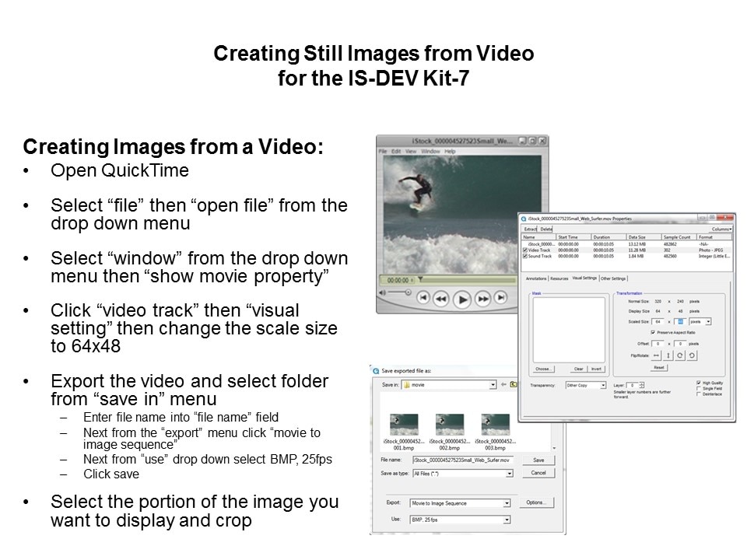Click the flip horizontal icon
747x560 pixels.
[x=656, y=355]
